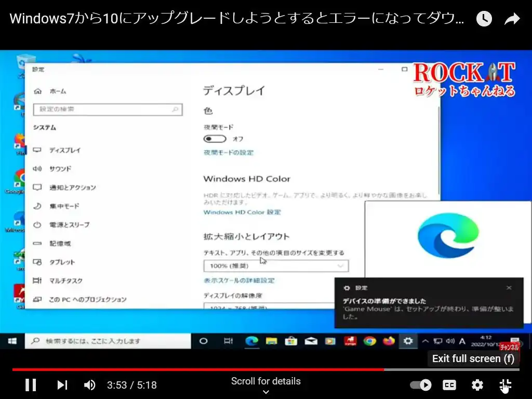Viewport: 532px width, 399px height.
Task: Select タブレット in the sidebar
Action: click(54, 262)
